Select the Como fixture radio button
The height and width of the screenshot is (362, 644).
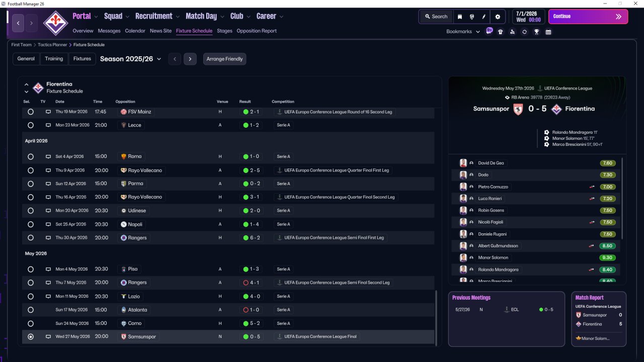click(31, 324)
